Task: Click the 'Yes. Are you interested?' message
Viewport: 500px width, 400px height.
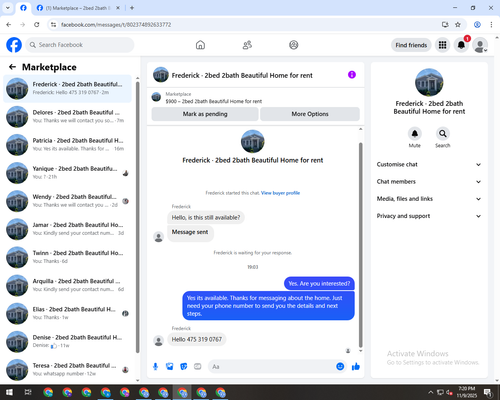Action: pyautogui.click(x=319, y=283)
